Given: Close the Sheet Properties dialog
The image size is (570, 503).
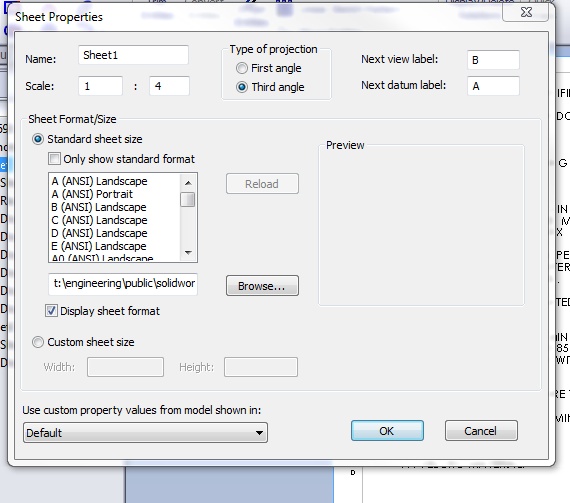Looking at the screenshot, I should pyautogui.click(x=525, y=12).
